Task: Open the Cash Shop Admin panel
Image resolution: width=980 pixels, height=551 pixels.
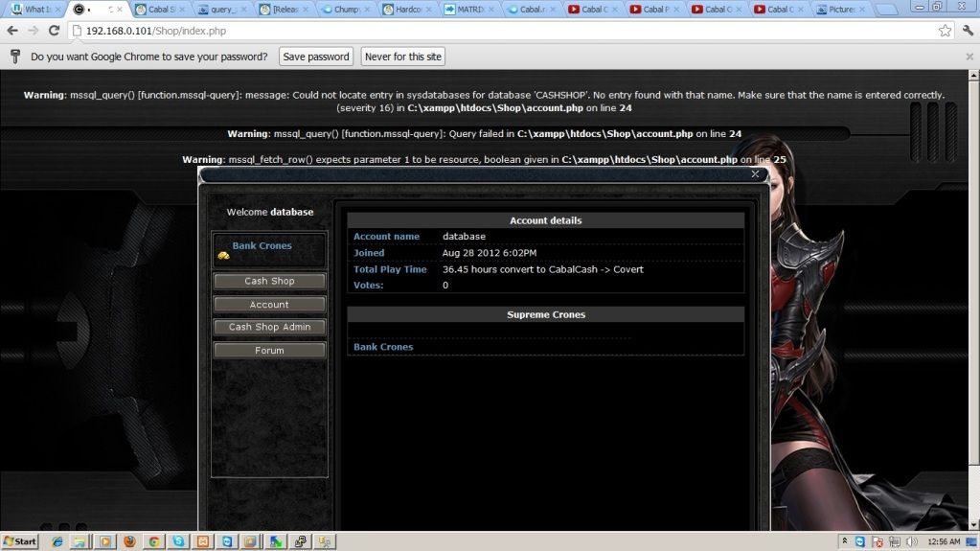Action: point(269,327)
